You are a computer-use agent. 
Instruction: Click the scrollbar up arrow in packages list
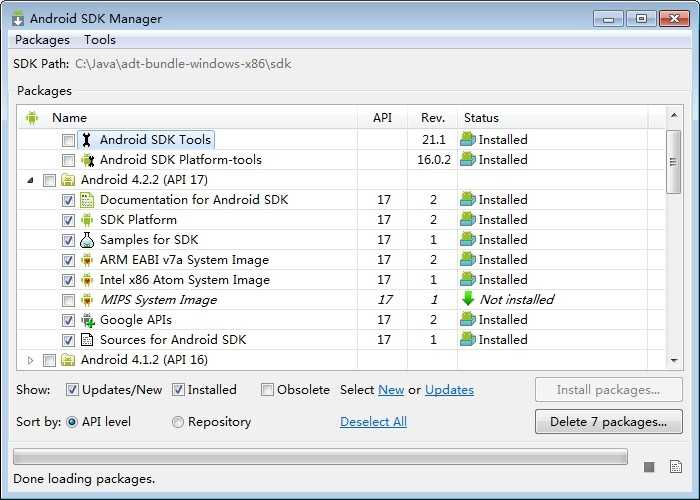point(674,116)
